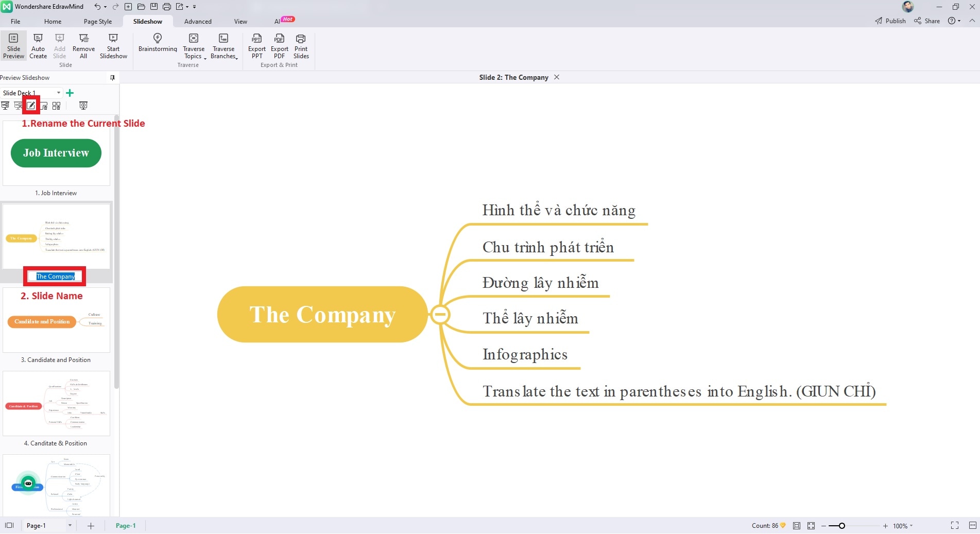
Task: Toggle the page panel icon in status bar
Action: pyautogui.click(x=9, y=526)
